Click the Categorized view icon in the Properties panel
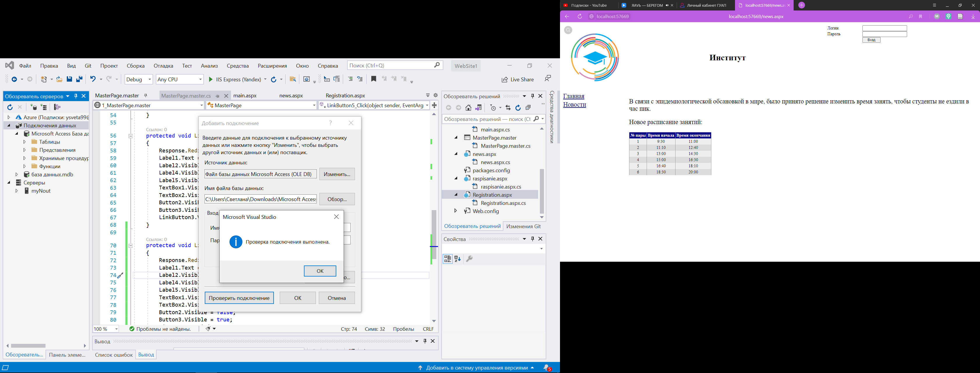 pyautogui.click(x=448, y=259)
